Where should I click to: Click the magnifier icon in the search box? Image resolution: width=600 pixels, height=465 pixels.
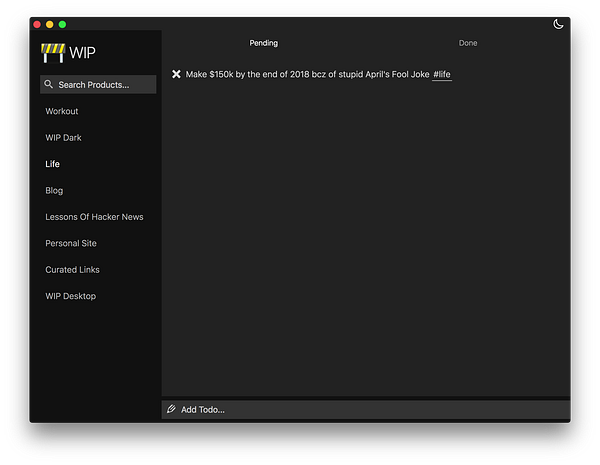click(x=48, y=85)
